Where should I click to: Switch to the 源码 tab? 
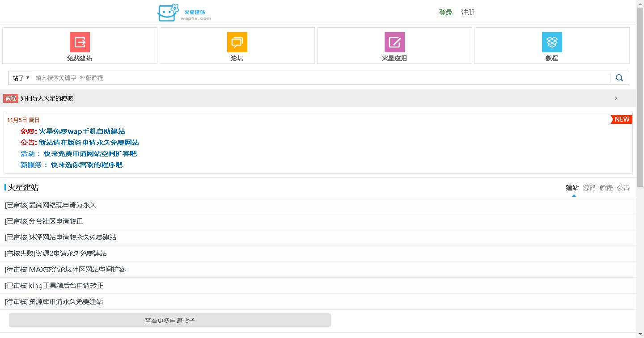point(589,188)
